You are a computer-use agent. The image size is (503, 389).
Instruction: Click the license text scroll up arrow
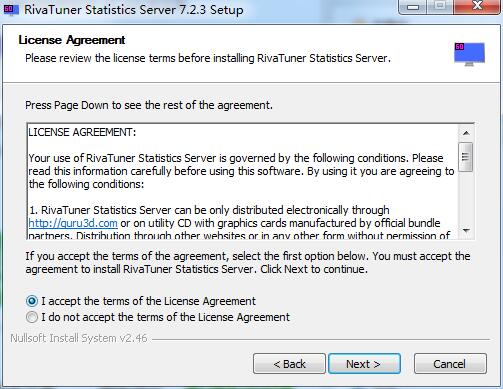click(466, 133)
